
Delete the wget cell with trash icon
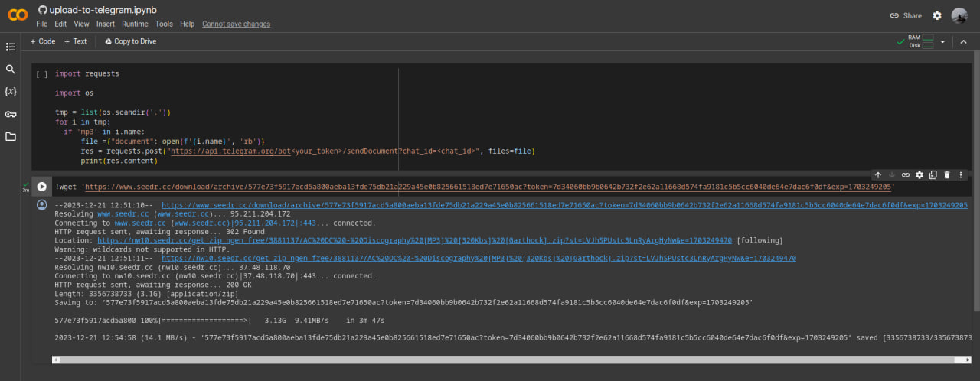point(947,175)
